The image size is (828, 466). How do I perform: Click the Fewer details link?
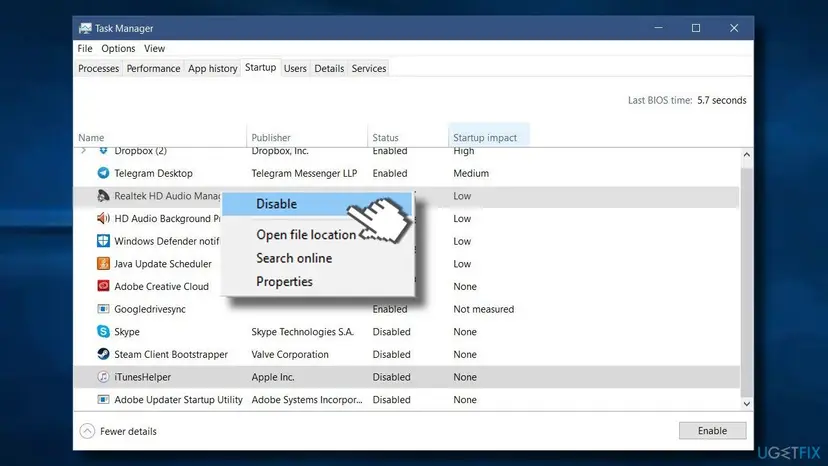pyautogui.click(x=128, y=432)
